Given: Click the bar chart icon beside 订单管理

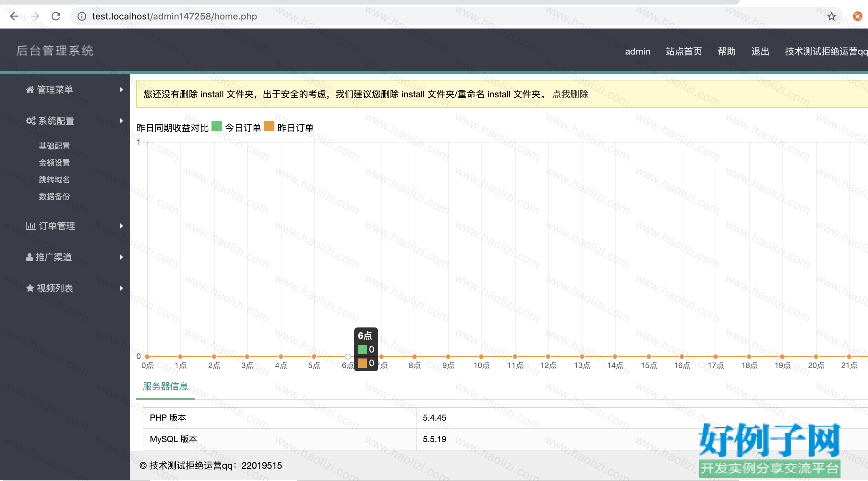Looking at the screenshot, I should point(31,226).
